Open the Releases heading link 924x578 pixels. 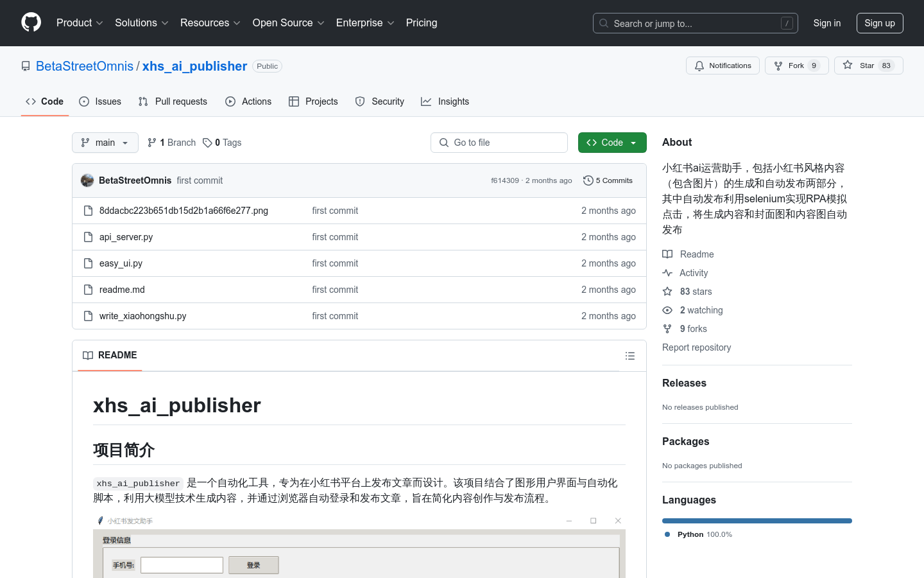(x=684, y=383)
